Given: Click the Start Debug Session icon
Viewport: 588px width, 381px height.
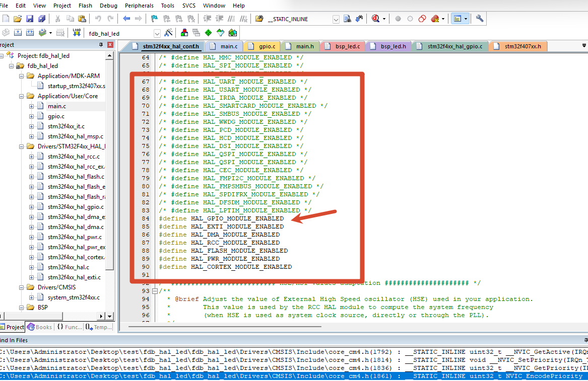Looking at the screenshot, I should point(376,19).
